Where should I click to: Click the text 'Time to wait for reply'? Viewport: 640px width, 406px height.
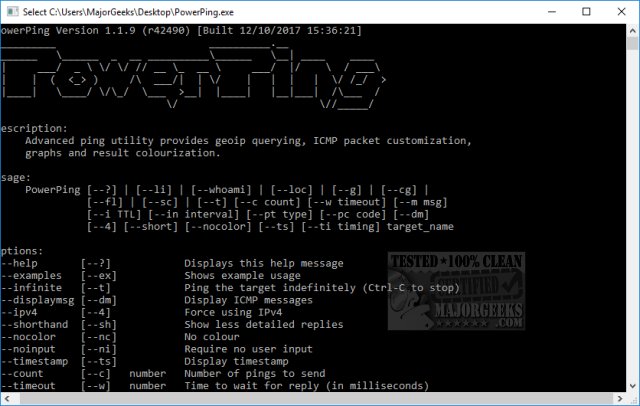coord(251,386)
